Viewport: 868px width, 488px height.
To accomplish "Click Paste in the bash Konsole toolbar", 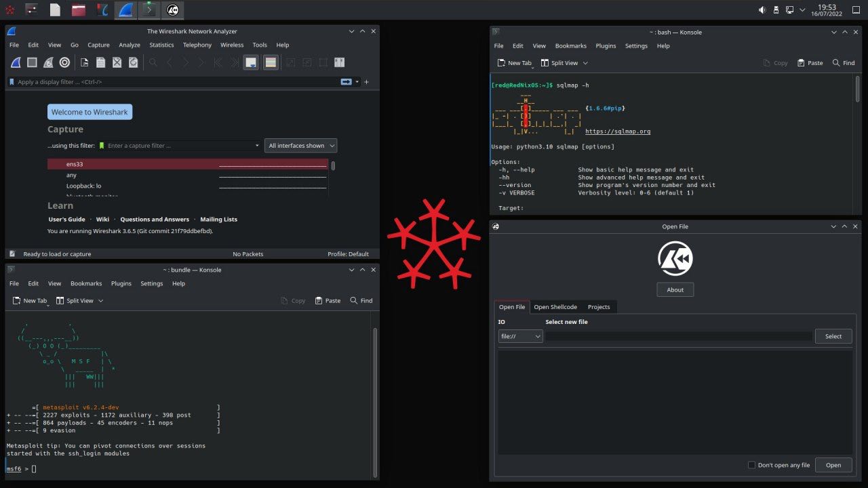I will pyautogui.click(x=810, y=63).
